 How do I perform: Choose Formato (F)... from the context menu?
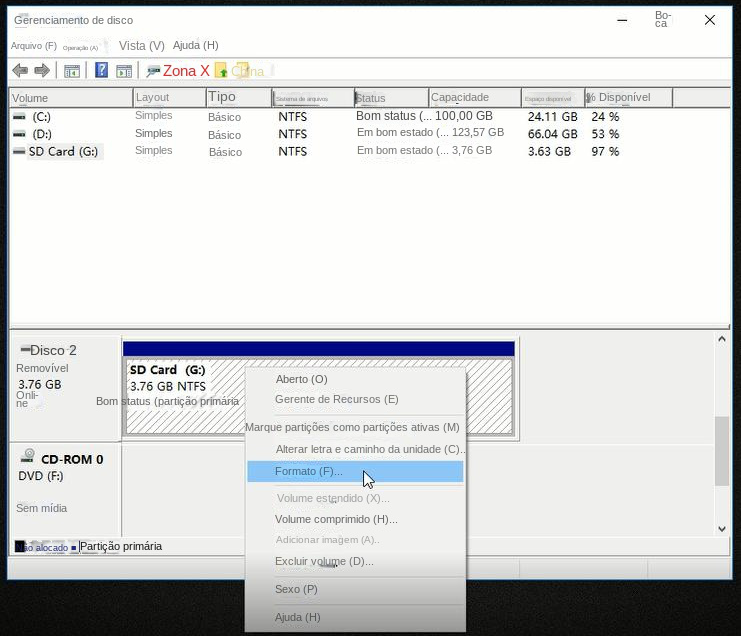coord(309,471)
